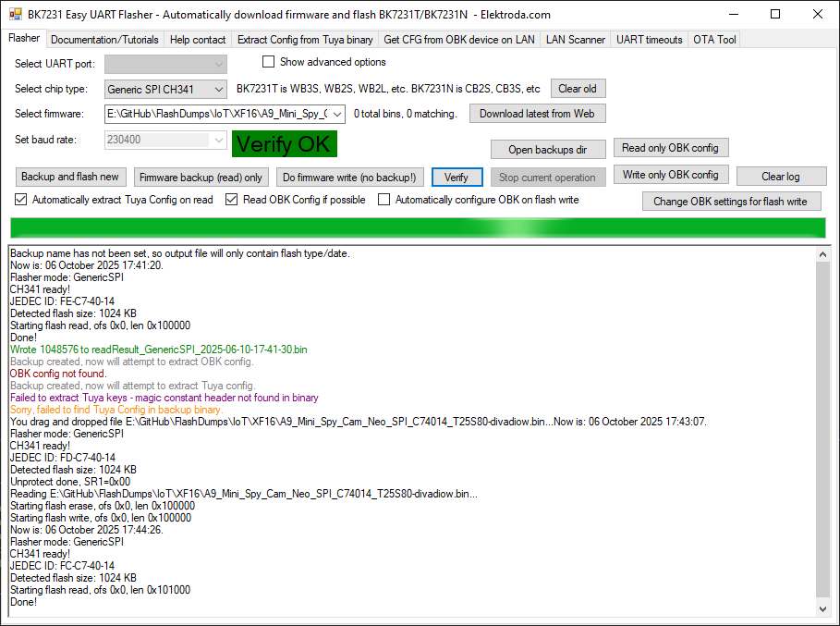Screen dimensions: 840x626
Task: Click Download latest from Web button
Action: pyautogui.click(x=537, y=114)
